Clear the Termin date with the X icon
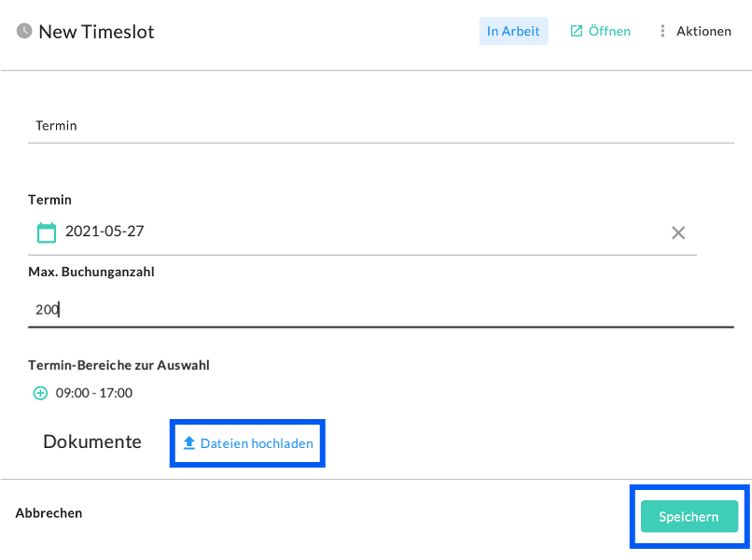Screen dimensions: 752x560 [678, 232]
